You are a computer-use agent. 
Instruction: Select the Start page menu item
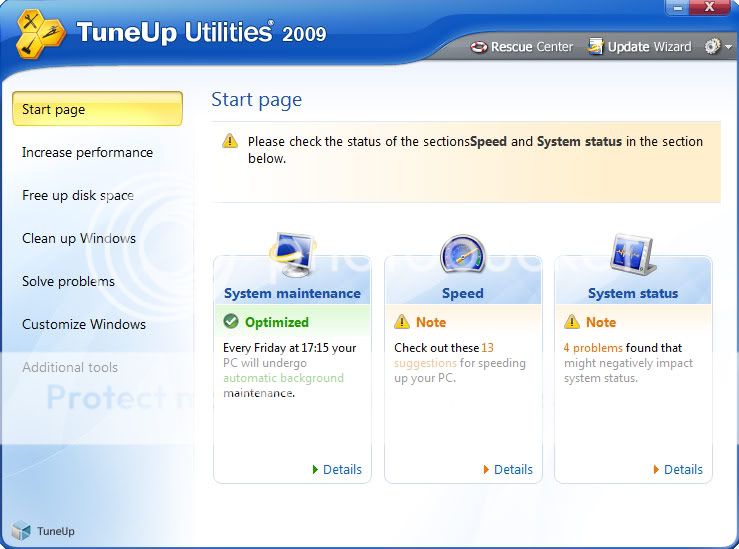[x=98, y=109]
